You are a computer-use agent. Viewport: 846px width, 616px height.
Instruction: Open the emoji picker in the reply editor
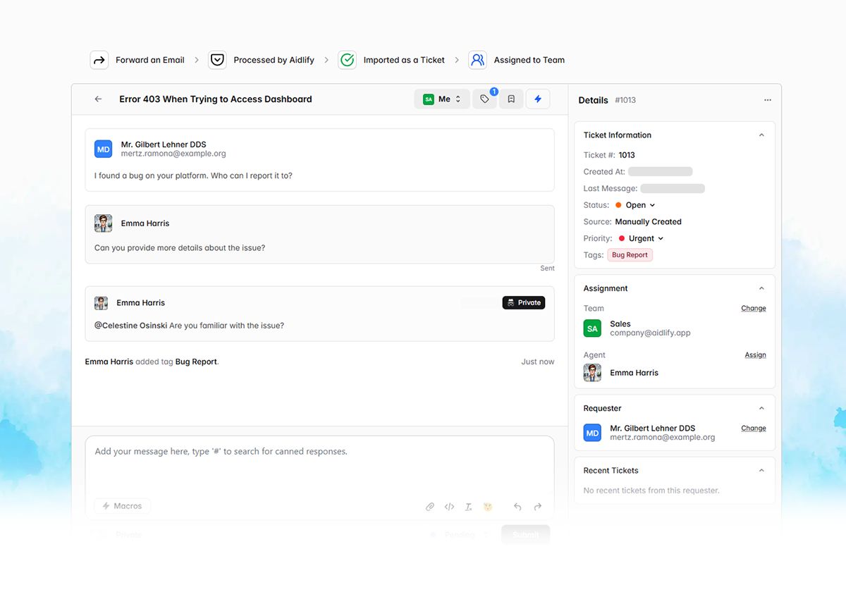(x=487, y=506)
